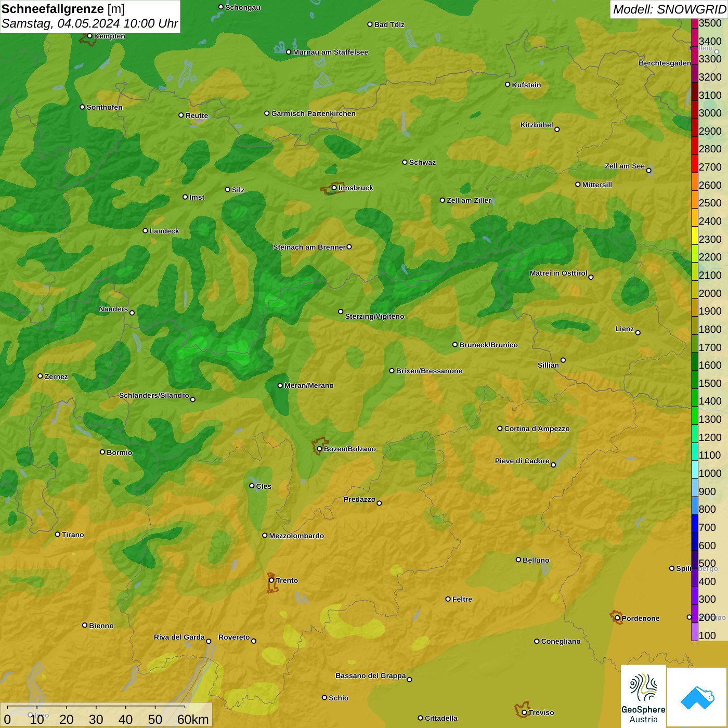Select the Cortina d'Ampezzo marker dot

pos(500,428)
